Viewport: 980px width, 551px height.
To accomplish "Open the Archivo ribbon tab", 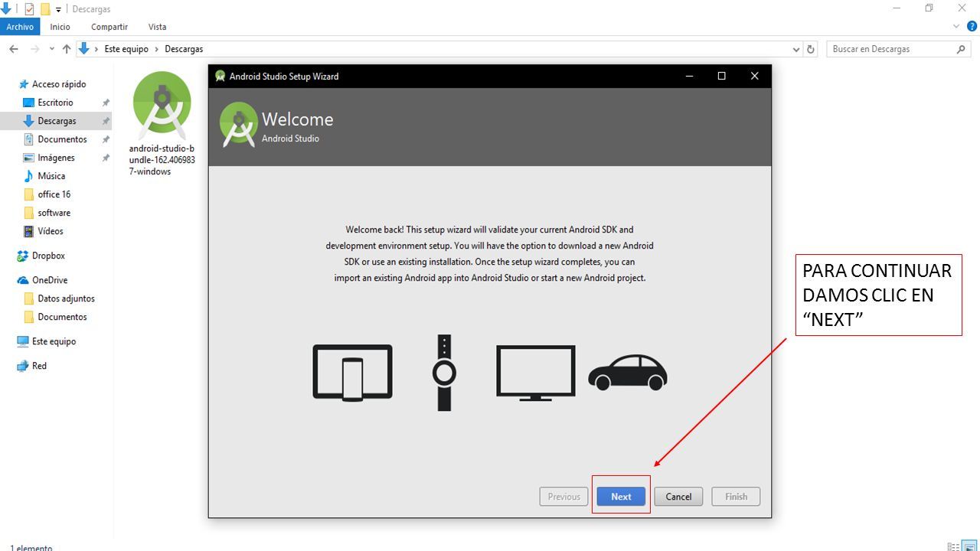I will [20, 27].
